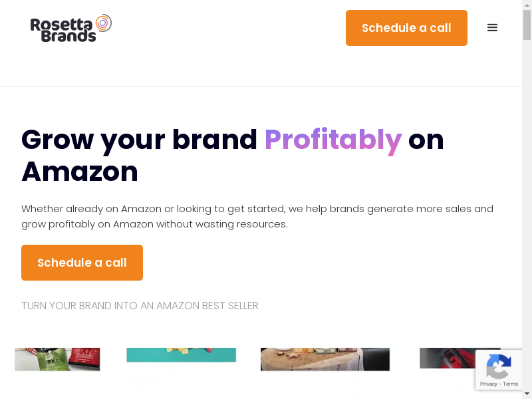Select the wooden board product thumbnail
This screenshot has width=532, height=399.
point(325,359)
